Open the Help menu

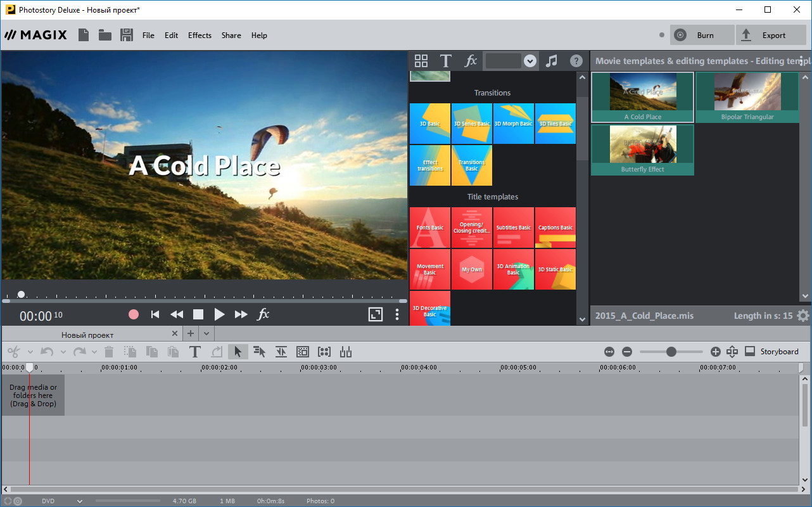[x=259, y=35]
